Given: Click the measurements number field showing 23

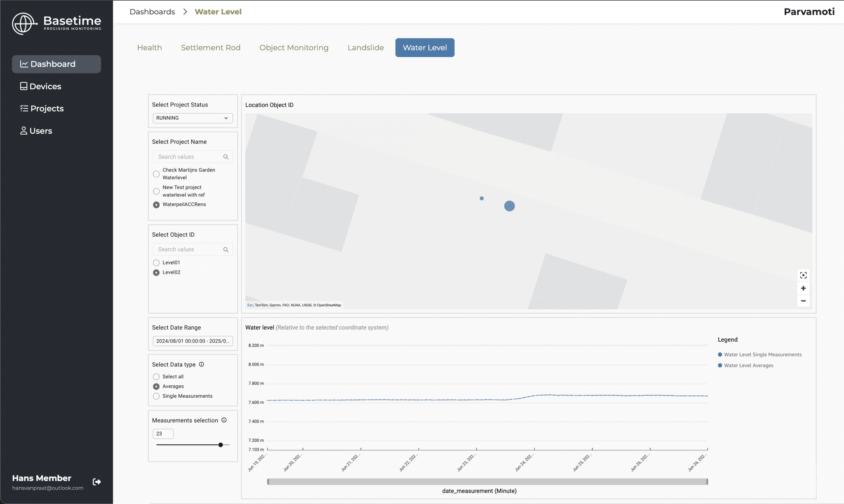Looking at the screenshot, I should (x=163, y=434).
